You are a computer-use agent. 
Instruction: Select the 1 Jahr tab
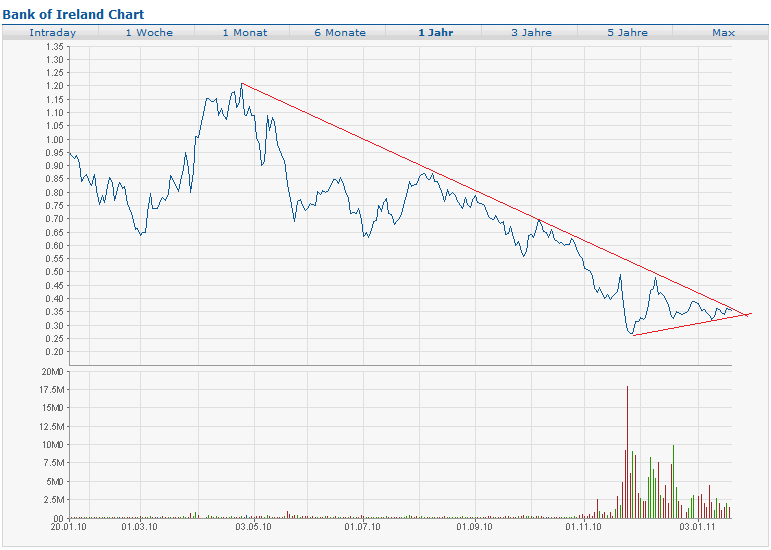pos(436,33)
